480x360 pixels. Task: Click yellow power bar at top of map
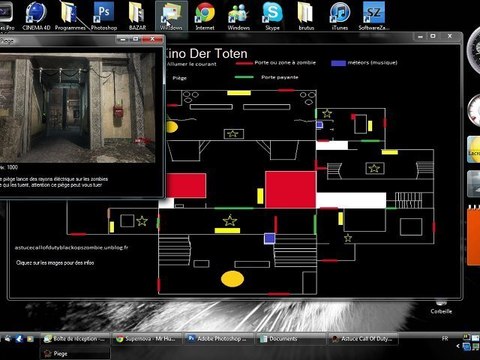coord(239,93)
